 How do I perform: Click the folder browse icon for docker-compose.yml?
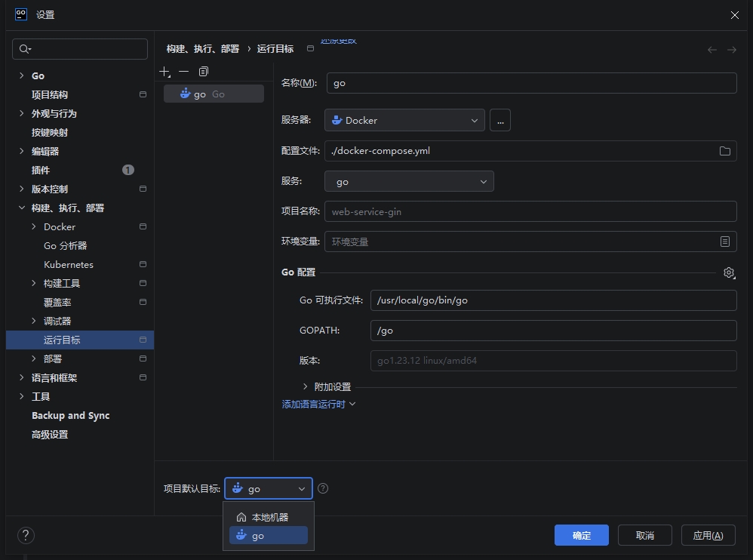[724, 151]
